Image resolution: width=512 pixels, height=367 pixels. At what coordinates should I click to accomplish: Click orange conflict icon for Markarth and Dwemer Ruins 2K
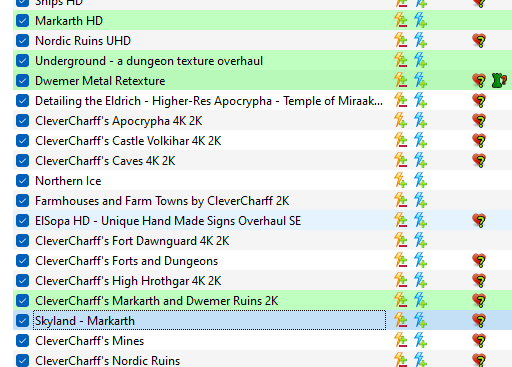click(x=400, y=300)
